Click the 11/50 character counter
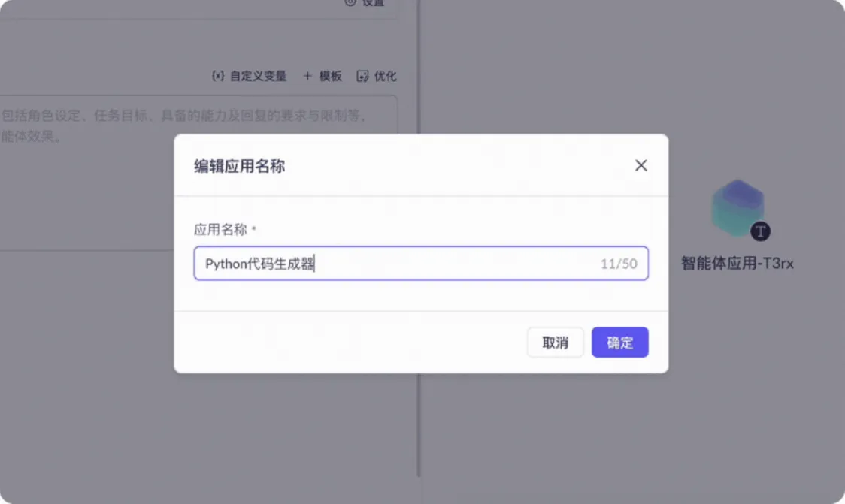The image size is (845, 504). pos(619,264)
